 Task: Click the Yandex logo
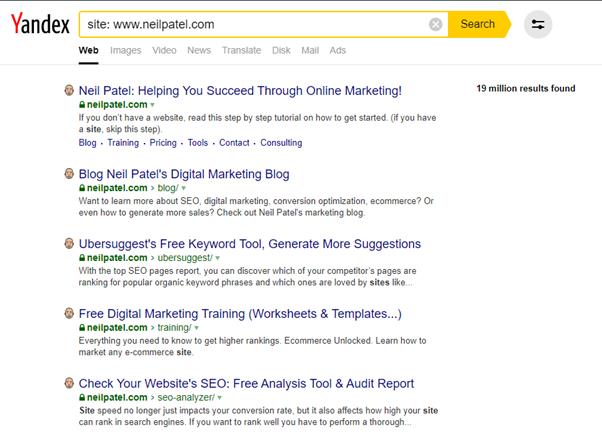(x=40, y=24)
